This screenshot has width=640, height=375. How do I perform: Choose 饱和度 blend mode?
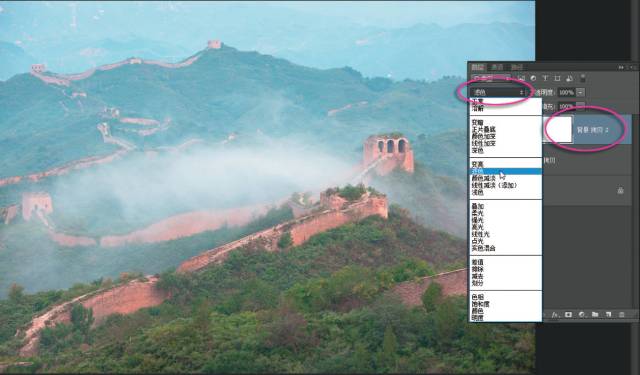pos(506,304)
